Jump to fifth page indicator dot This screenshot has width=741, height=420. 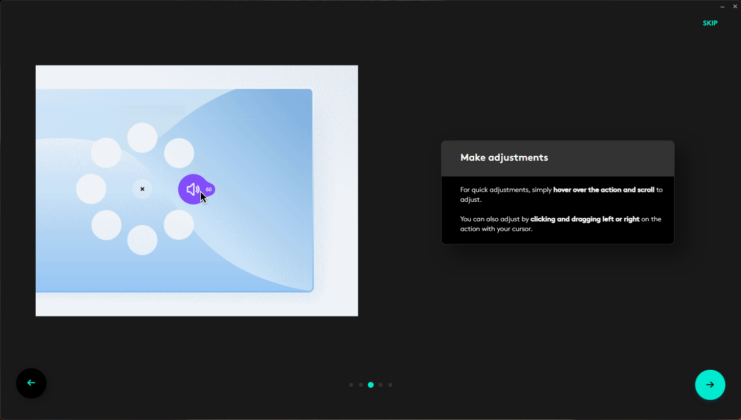[390, 385]
